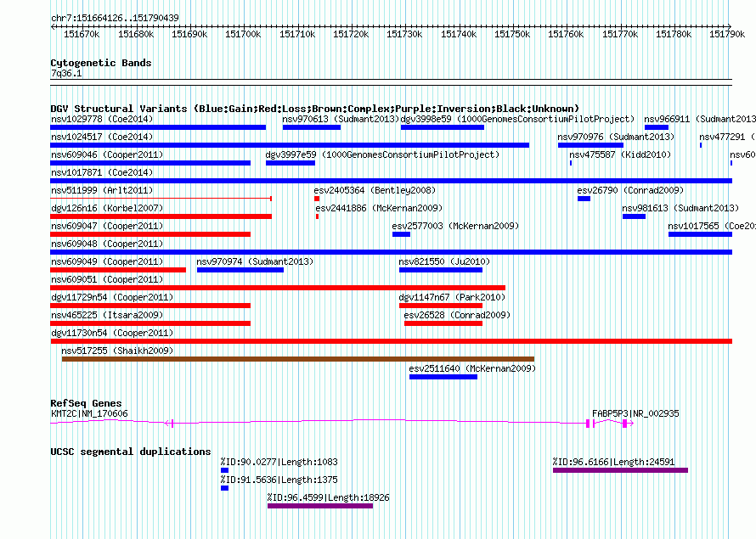Click the %ID:96.4599 Length:18926 duplication label
756x539 pixels.
329,497
